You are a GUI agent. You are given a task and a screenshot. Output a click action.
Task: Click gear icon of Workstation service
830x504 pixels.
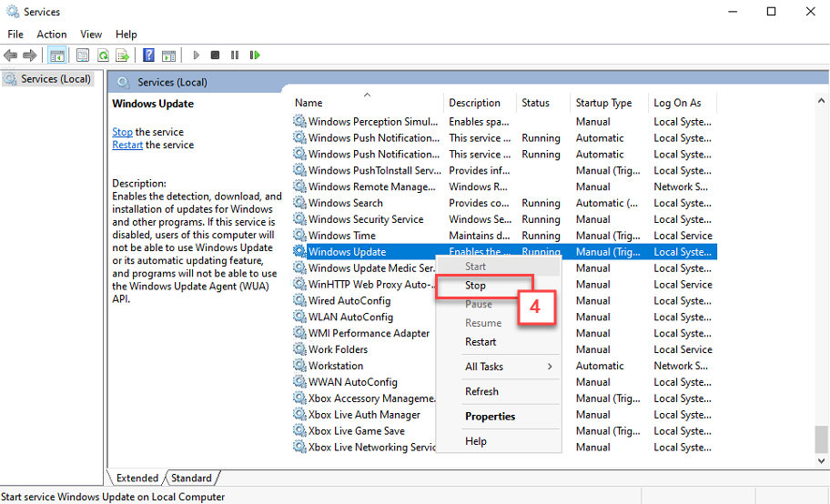point(299,366)
